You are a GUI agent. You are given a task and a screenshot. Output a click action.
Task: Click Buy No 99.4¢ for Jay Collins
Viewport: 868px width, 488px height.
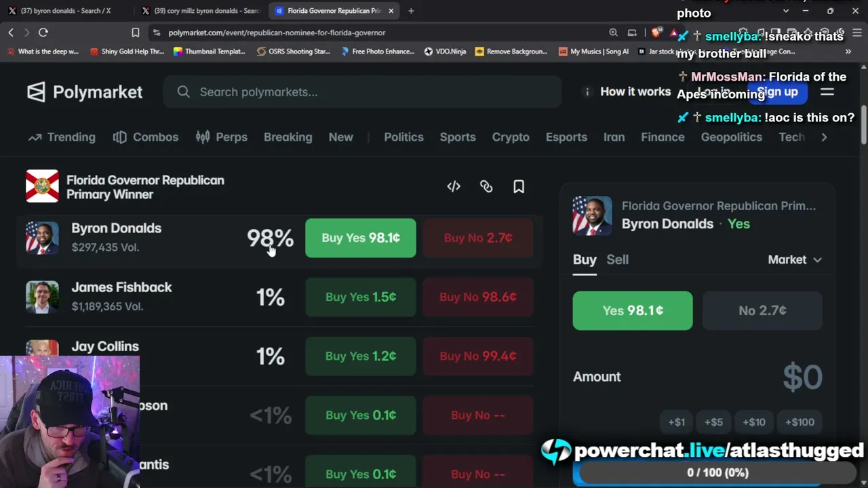478,356
